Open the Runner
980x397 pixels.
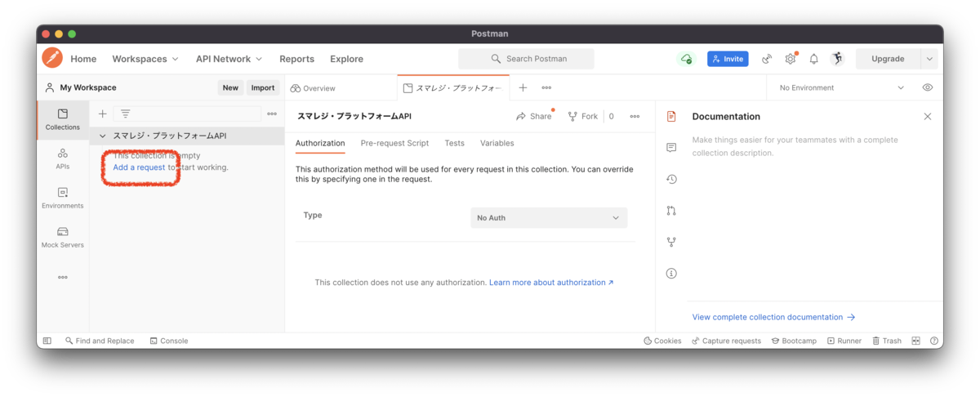coord(844,341)
